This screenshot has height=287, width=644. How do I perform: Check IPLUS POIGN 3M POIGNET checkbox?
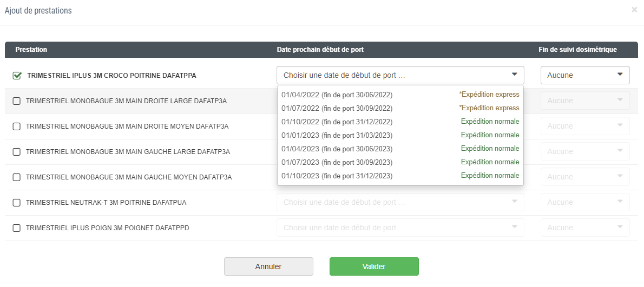pos(16,229)
